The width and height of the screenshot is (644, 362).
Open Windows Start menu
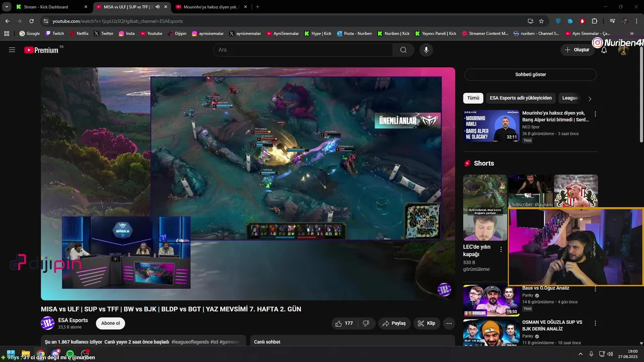click(x=10, y=354)
